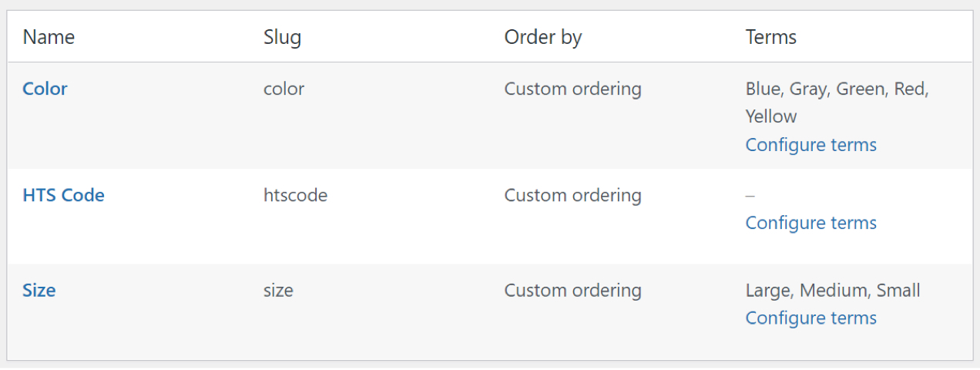Click Custom ordering in the Size row

point(572,291)
